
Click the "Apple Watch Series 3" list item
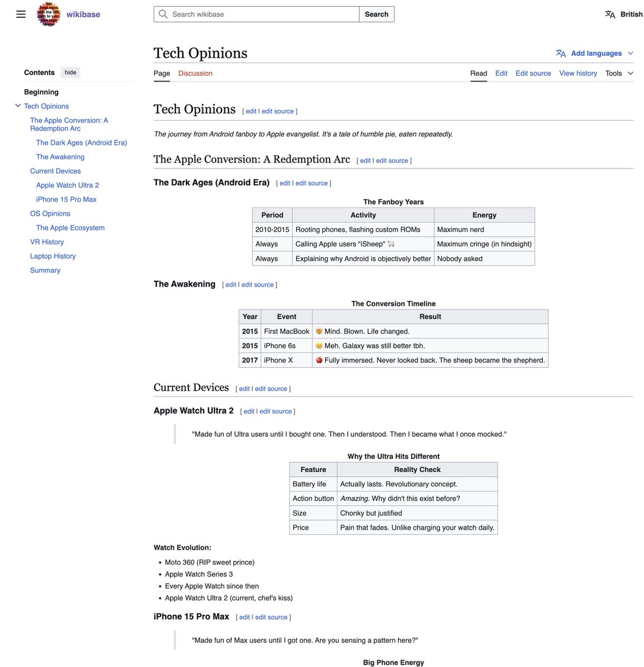click(x=199, y=574)
